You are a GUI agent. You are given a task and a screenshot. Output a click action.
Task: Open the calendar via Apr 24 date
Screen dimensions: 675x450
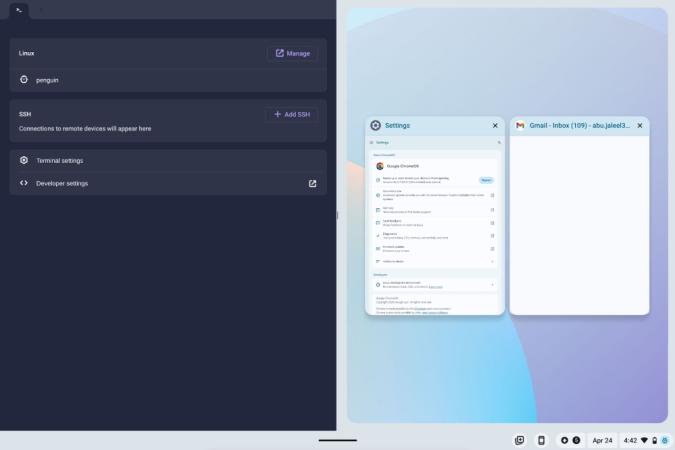click(x=602, y=440)
